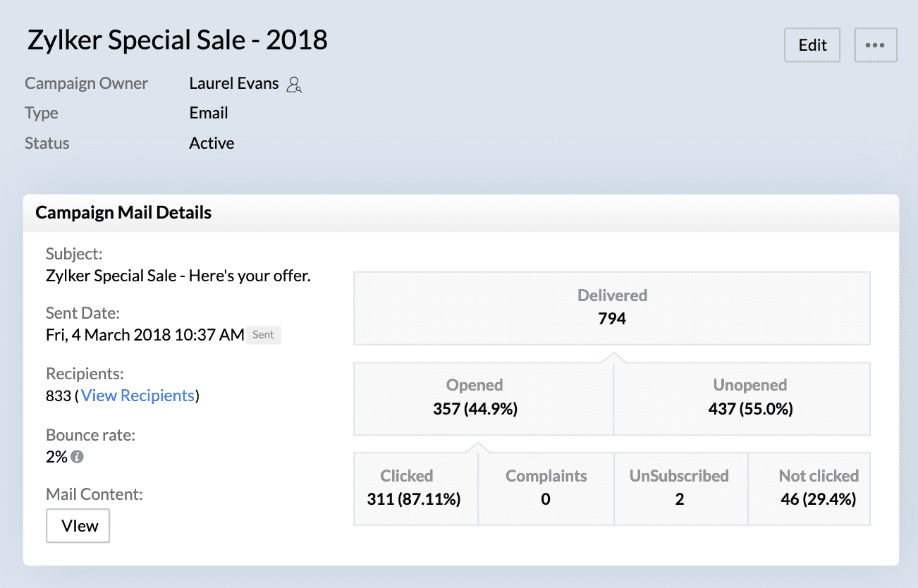Click the Subject: label
The width and height of the screenshot is (918, 588).
tap(74, 254)
